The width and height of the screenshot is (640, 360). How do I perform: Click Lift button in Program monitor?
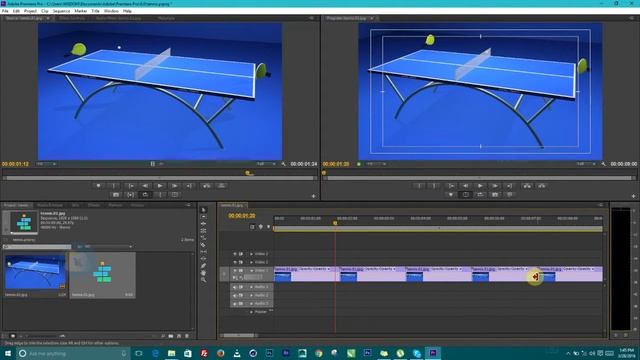(527, 186)
